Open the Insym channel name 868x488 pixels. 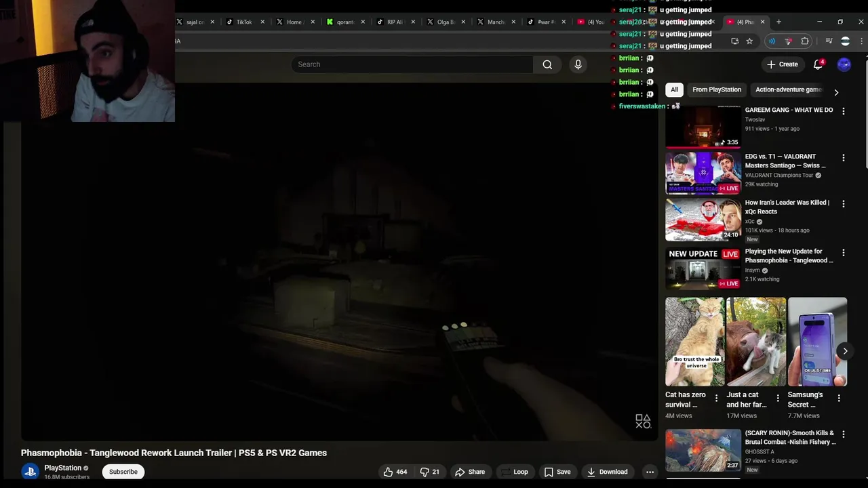(753, 270)
